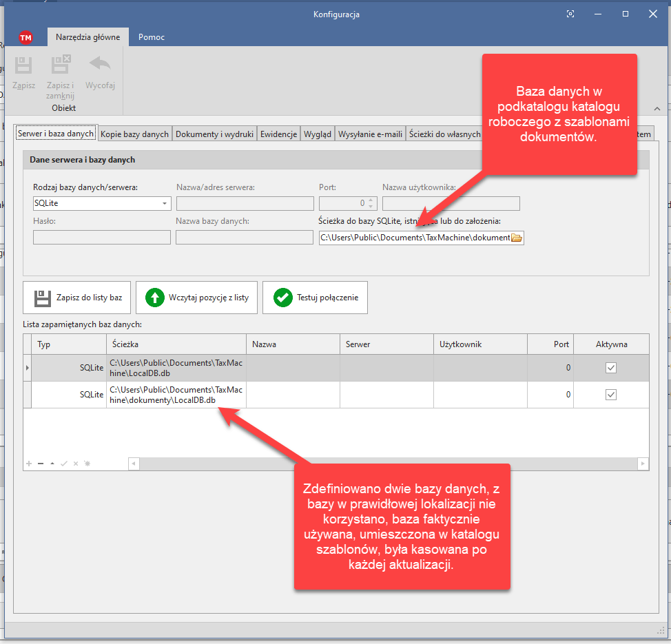Click the Zapisz do listy baz button

(77, 298)
